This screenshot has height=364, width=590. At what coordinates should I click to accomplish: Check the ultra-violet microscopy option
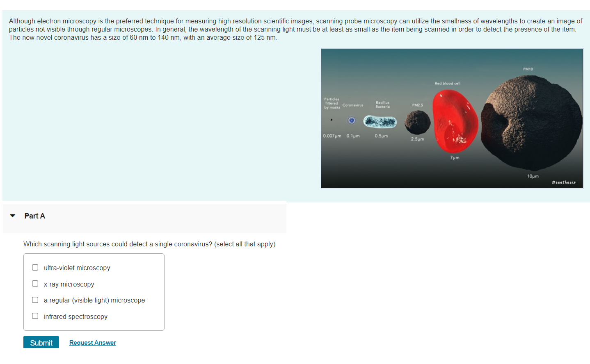point(35,268)
